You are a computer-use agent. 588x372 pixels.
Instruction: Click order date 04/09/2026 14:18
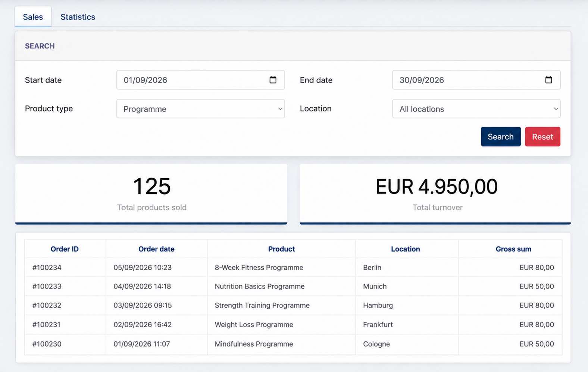[142, 287]
